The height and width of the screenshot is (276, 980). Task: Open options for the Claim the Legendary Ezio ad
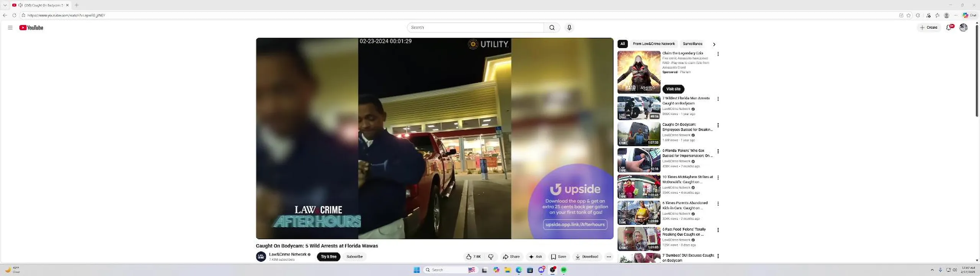718,54
